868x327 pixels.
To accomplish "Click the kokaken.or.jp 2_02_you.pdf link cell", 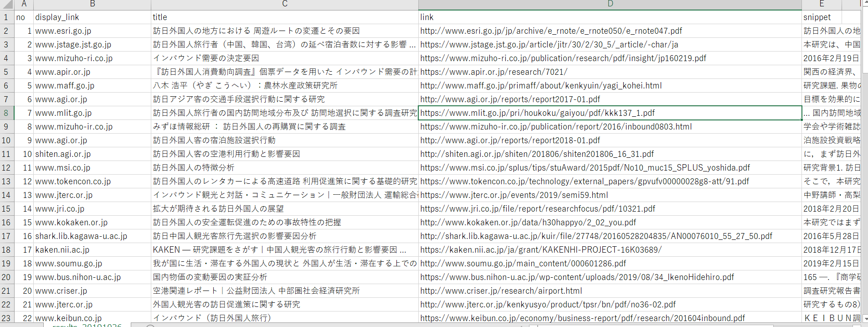I will [x=610, y=223].
